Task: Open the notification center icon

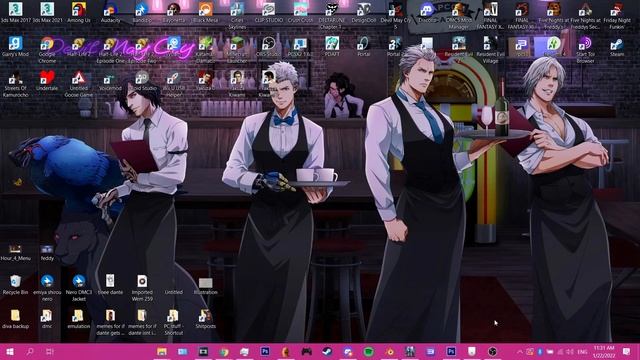Action: (x=627, y=351)
